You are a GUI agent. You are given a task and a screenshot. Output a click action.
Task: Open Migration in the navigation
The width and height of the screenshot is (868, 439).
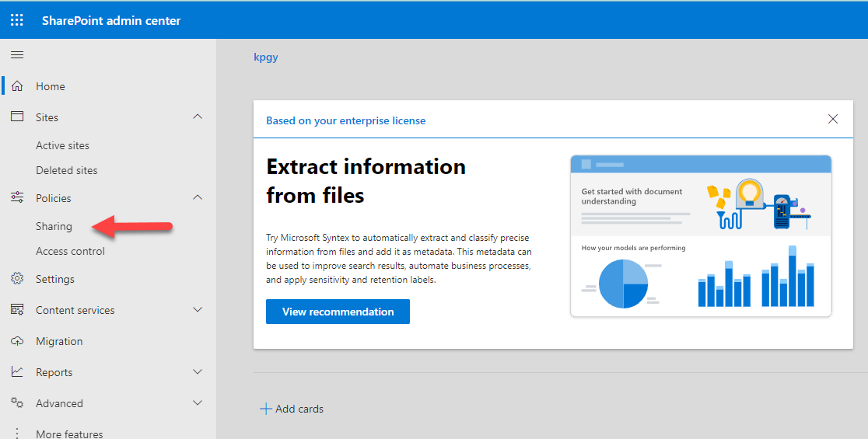[x=59, y=342]
